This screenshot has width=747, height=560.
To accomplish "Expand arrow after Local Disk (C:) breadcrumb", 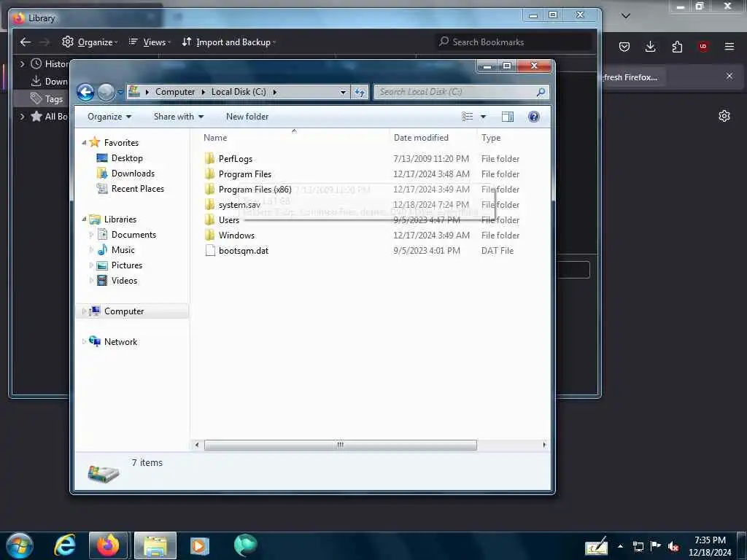I will pos(275,92).
